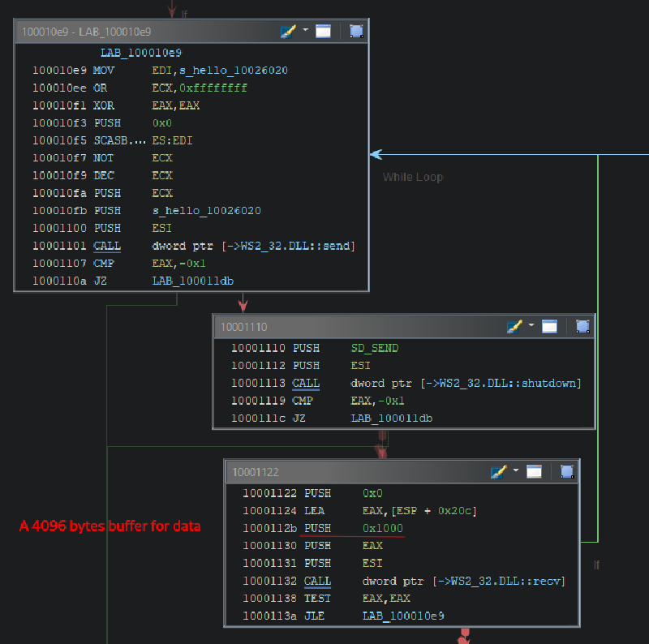
Task: Open color dropdown arrow in block 10001122 header
Action: pyautogui.click(x=517, y=471)
